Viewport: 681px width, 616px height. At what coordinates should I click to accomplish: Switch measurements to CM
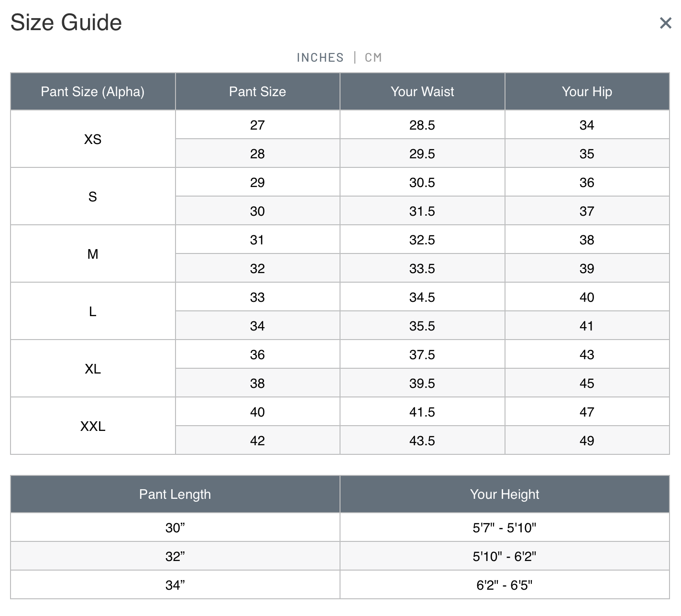click(373, 58)
